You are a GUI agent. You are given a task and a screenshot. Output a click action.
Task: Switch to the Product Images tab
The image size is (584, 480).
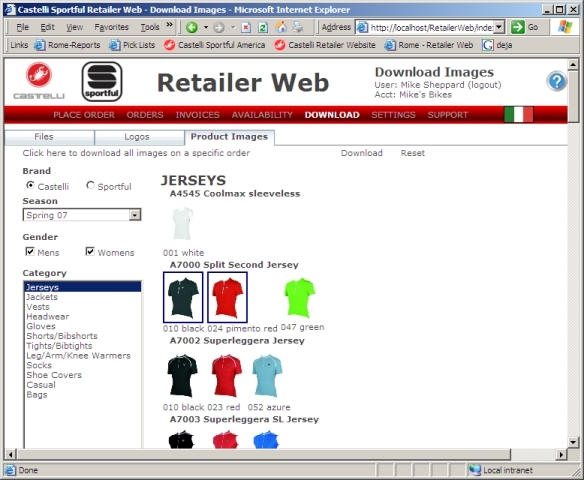pos(229,137)
